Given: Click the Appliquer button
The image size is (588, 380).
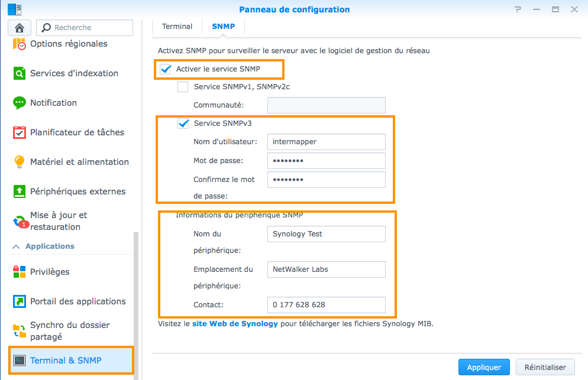Looking at the screenshot, I should tap(484, 367).
